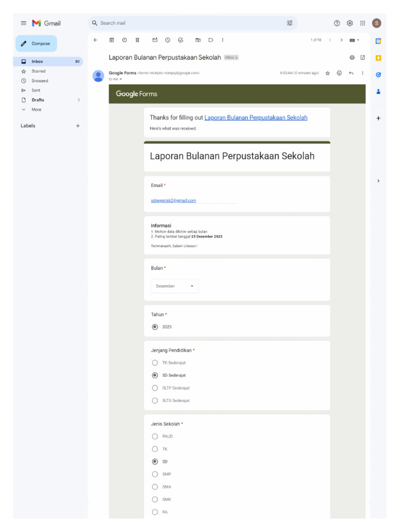399x532 pixels.
Task: Open the Laporan Bulanan Perpustakaan Sekolah link
Action: [x=256, y=118]
